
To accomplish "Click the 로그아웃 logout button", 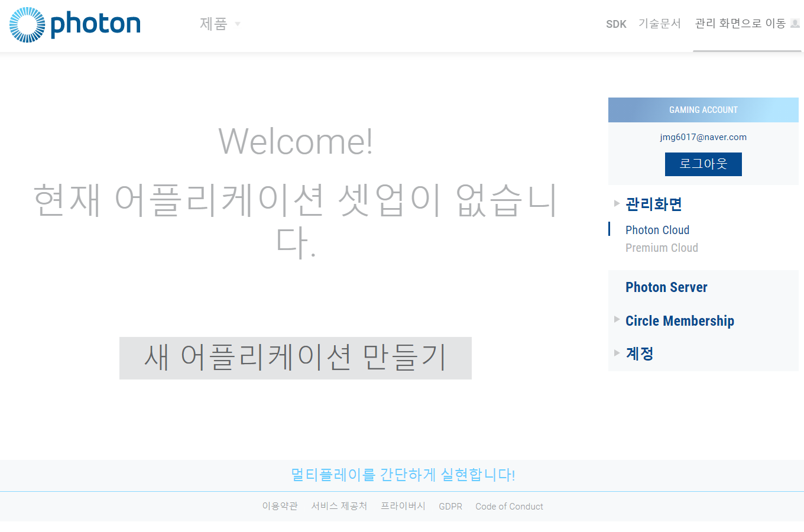I will tap(703, 164).
